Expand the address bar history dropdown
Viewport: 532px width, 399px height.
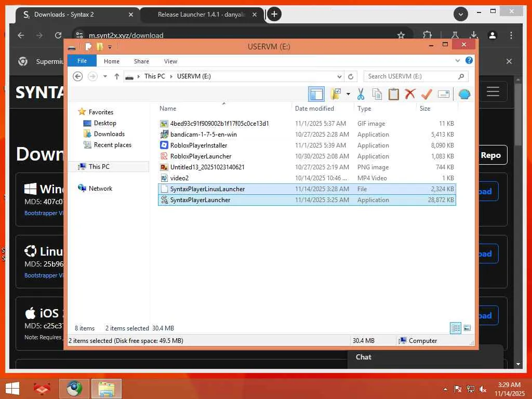(x=339, y=76)
